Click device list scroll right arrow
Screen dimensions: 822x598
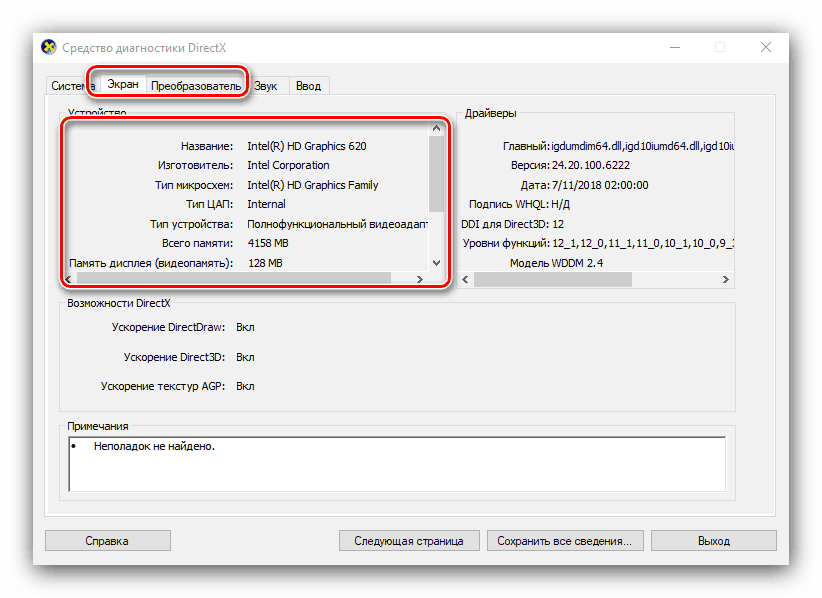coord(419,279)
